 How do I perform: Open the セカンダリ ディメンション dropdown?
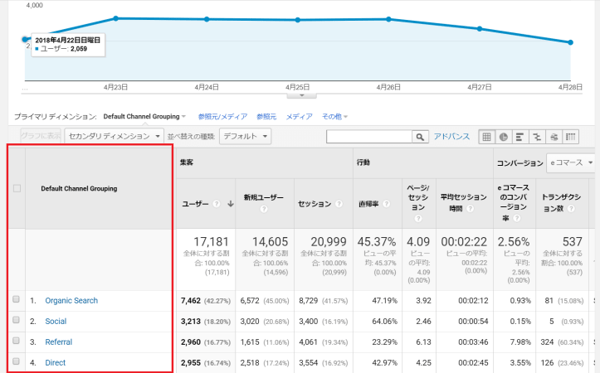coord(114,136)
